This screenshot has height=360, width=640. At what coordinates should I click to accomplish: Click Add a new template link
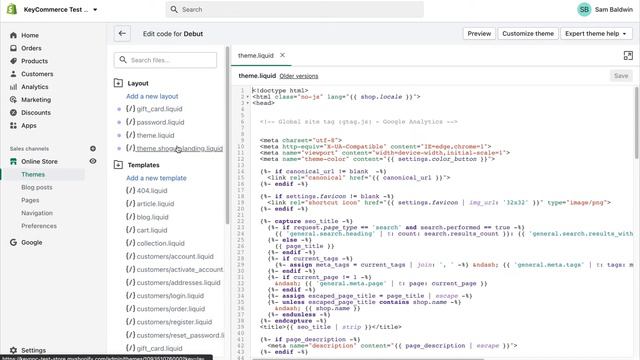156,178
